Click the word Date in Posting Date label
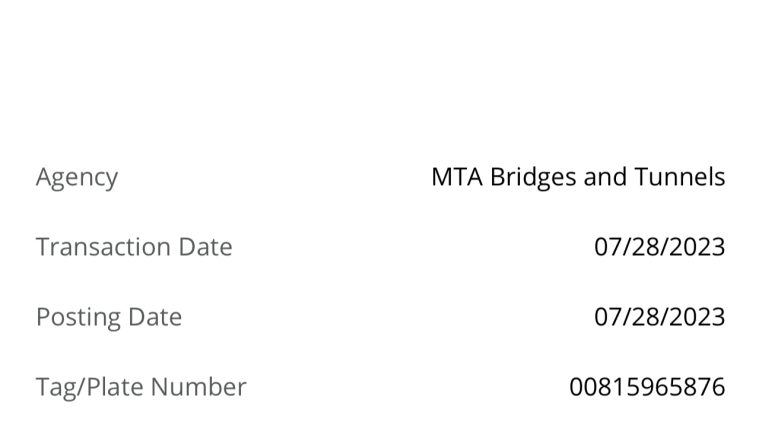Viewport: 762px width, 441px height. (155, 317)
